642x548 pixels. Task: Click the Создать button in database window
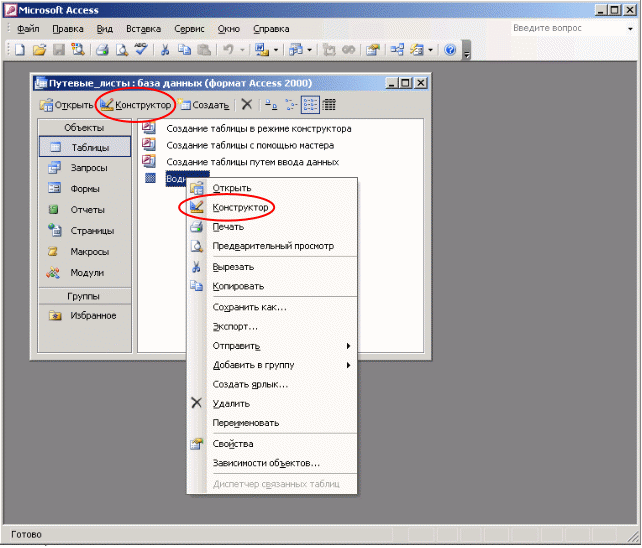point(203,105)
